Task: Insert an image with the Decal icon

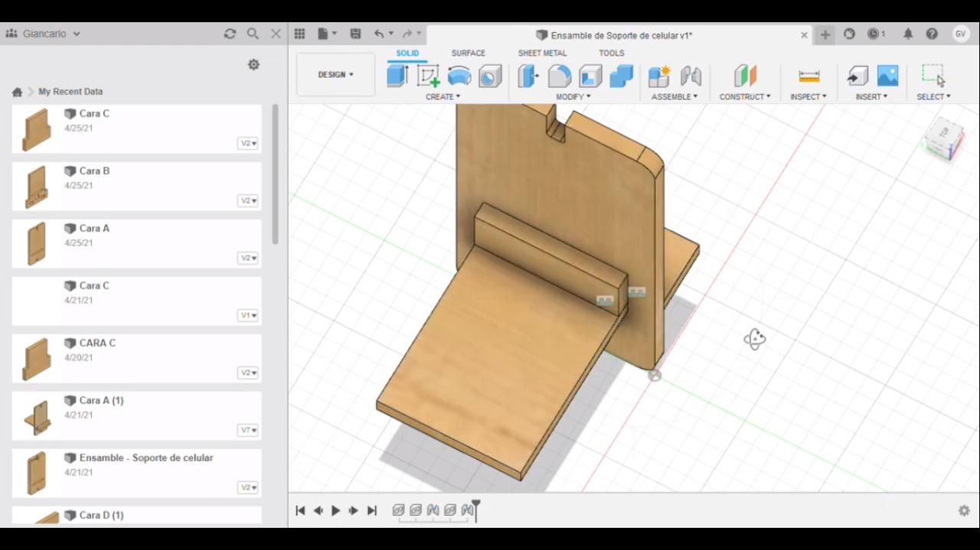Action: [x=887, y=76]
